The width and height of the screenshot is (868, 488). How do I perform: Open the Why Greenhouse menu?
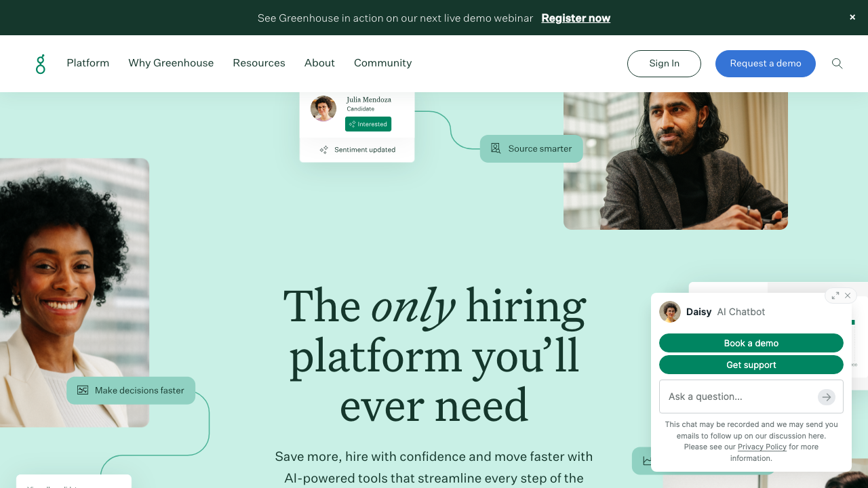point(171,63)
